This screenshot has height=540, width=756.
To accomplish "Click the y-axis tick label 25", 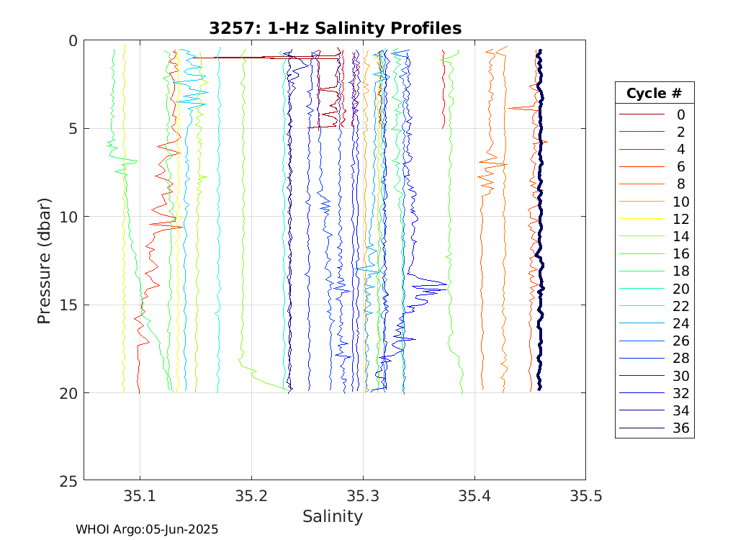I will pyautogui.click(x=68, y=481).
